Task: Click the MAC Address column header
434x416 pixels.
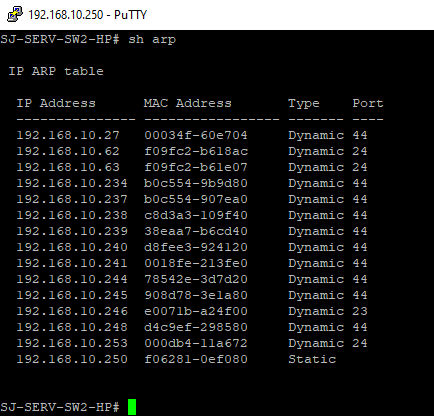Action: click(188, 103)
